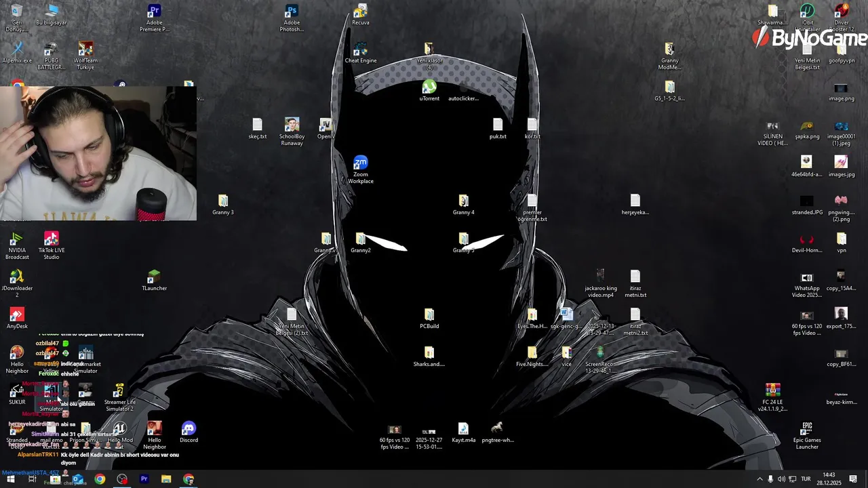
Task: Open SİLİNEN VİDEO file icon
Action: [x=772, y=132]
